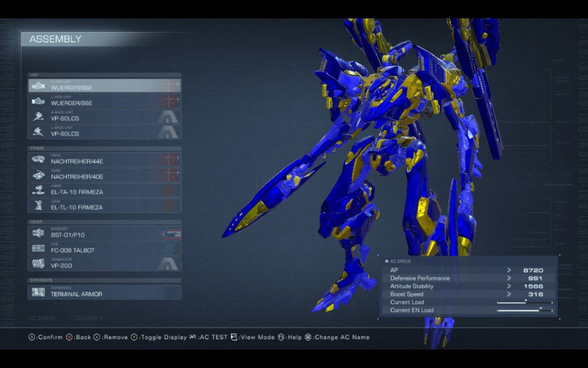
Task: Click the Confirm button prompt
Action: [46, 337]
